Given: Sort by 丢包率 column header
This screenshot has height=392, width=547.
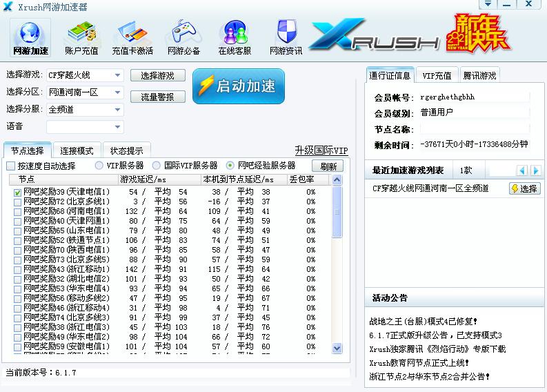Looking at the screenshot, I should click(x=308, y=179).
